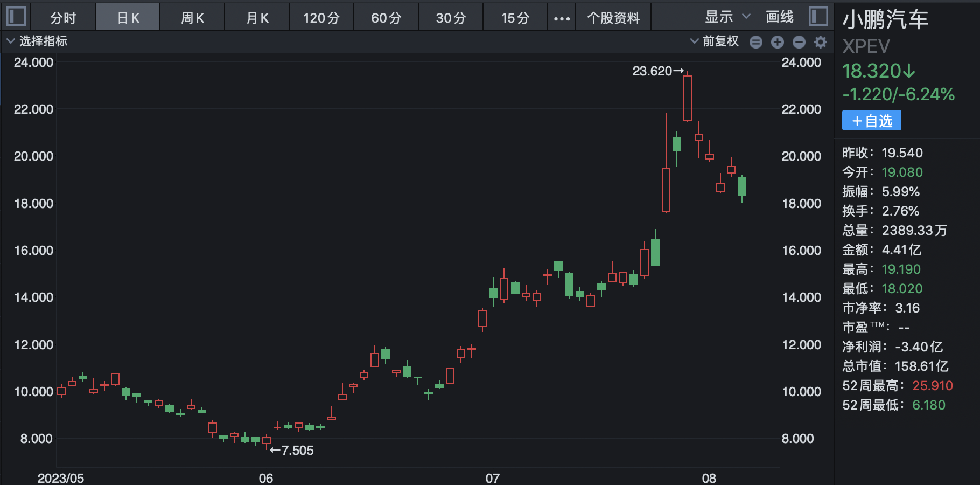Switch to the 分时 tab
The height and width of the screenshot is (485, 980).
click(x=63, y=18)
